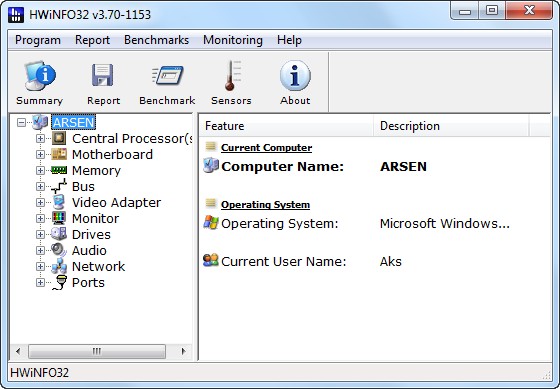Click the Report floppy disk icon
560x389 pixels.
click(x=103, y=75)
